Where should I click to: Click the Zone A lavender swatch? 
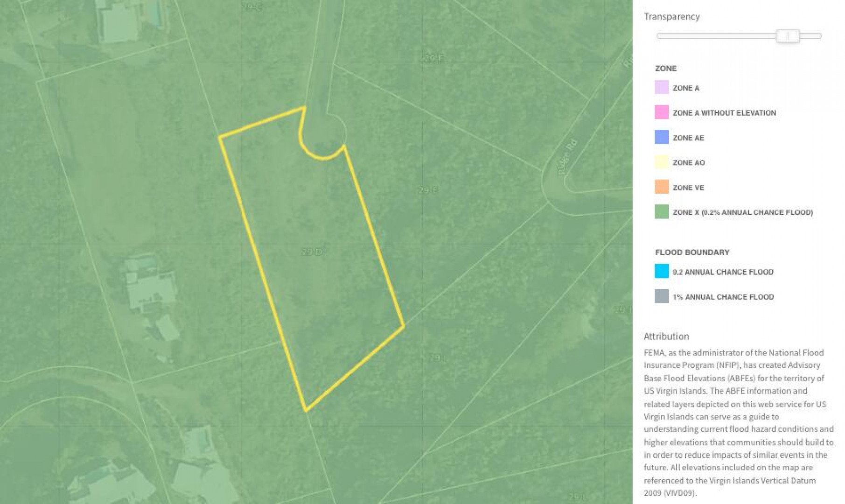click(661, 88)
